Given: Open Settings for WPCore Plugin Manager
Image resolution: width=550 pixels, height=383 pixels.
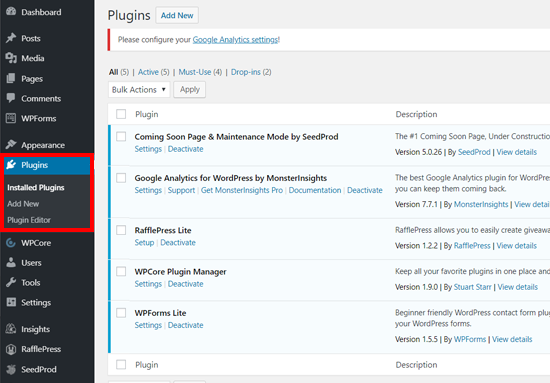Looking at the screenshot, I should (148, 284).
